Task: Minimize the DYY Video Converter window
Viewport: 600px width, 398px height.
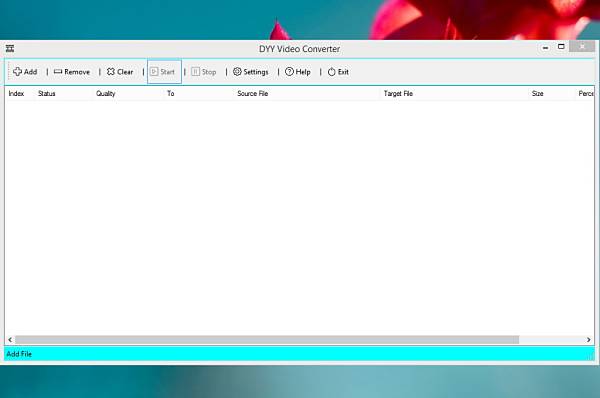Action: (546, 48)
